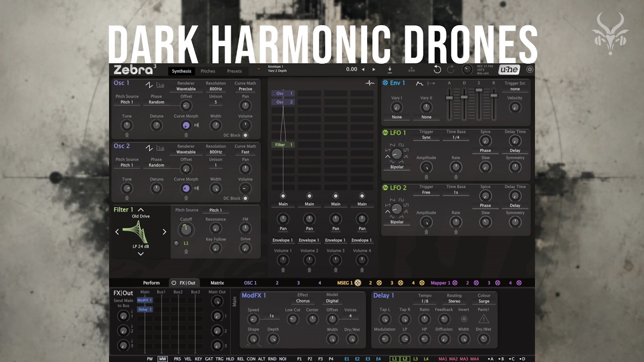Image resolution: width=644 pixels, height=362 pixels.
Task: Open ModFX 1 Effect Chorus dropdown
Action: click(303, 301)
